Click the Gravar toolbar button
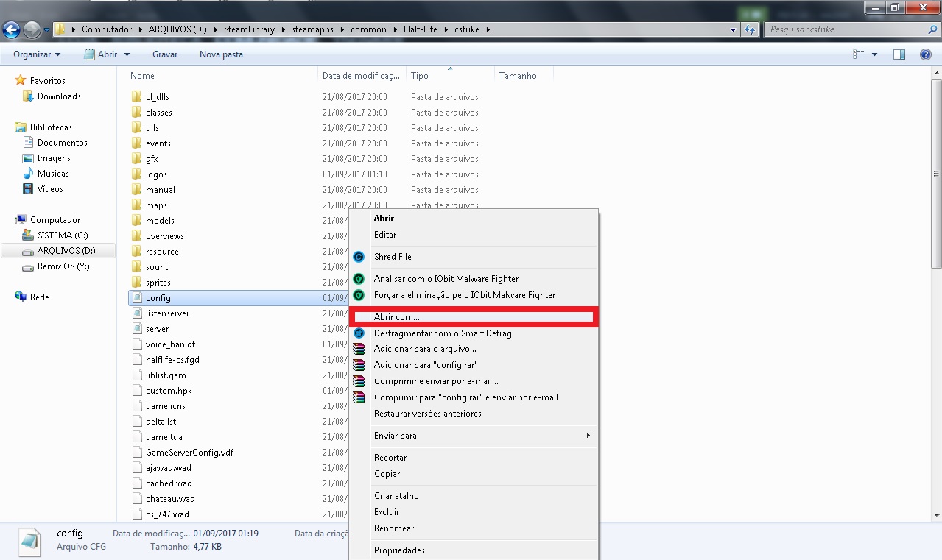 click(165, 54)
